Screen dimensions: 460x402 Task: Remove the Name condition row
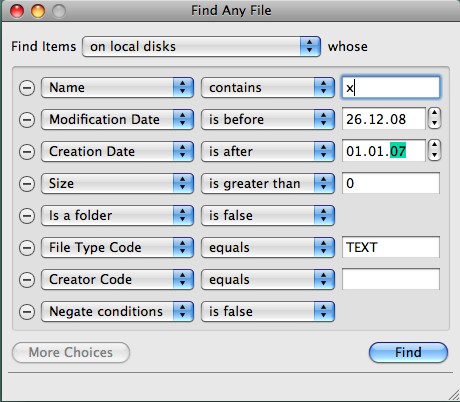27,88
